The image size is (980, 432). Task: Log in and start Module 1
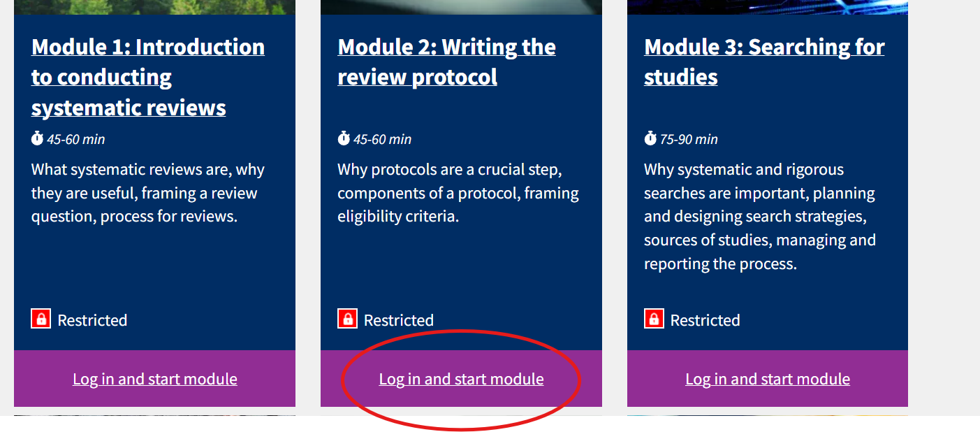tap(155, 379)
